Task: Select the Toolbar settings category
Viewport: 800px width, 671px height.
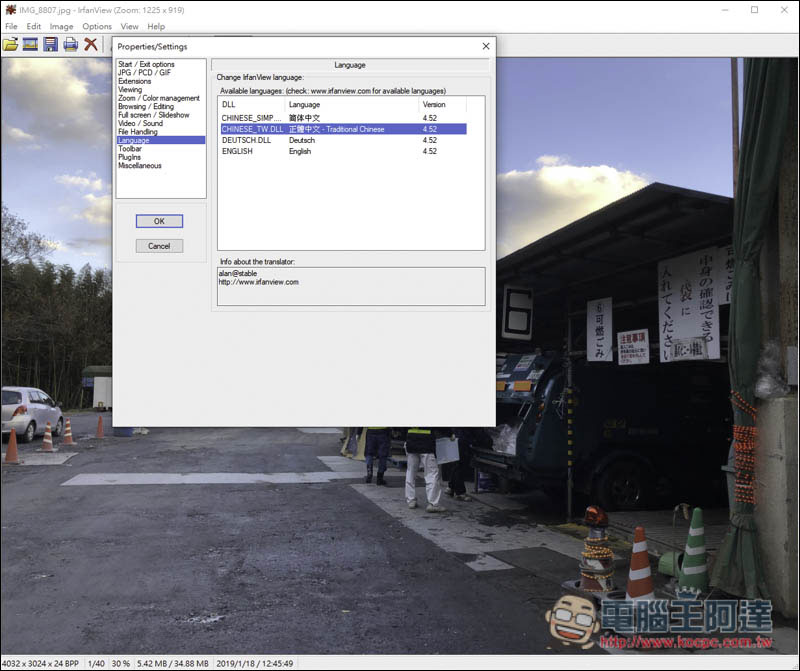Action: (130, 149)
